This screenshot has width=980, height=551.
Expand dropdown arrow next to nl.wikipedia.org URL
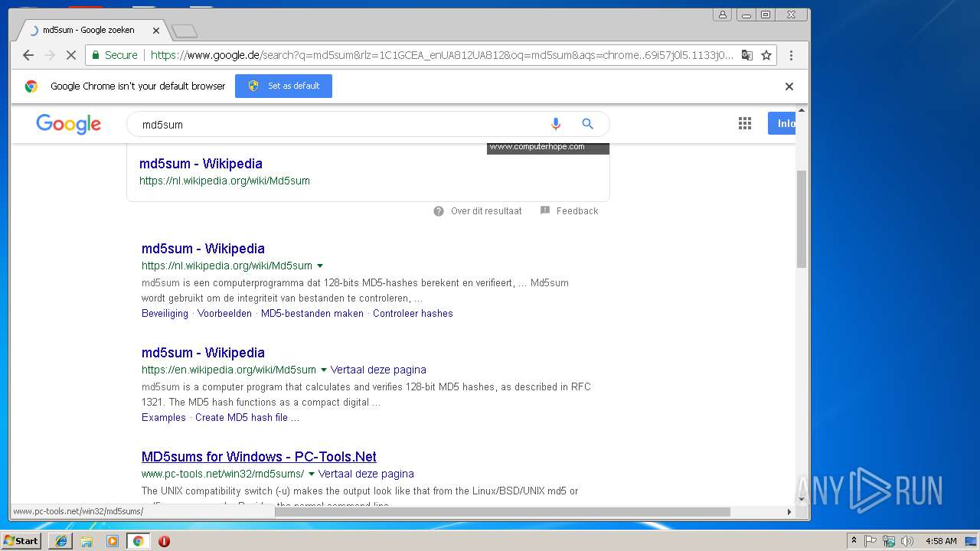(x=320, y=266)
